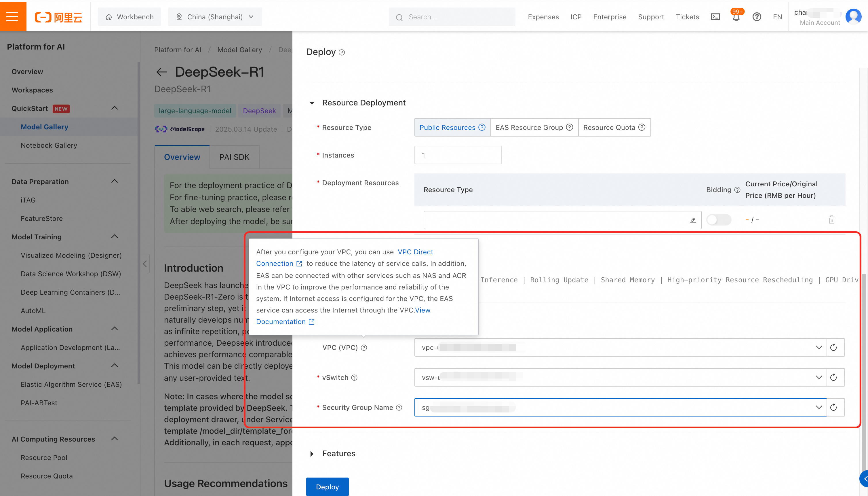Click help icon on Resource Quota option
This screenshot has height=496, width=868.
point(642,127)
